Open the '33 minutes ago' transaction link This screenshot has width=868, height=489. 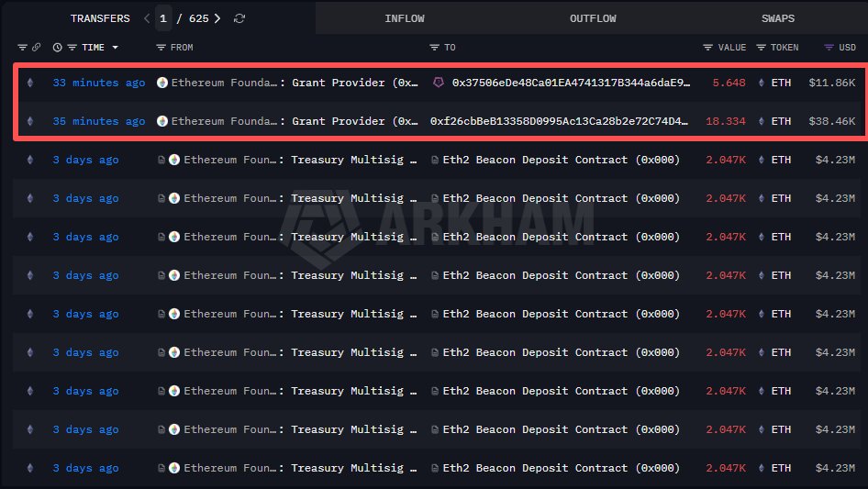pyautogui.click(x=98, y=83)
